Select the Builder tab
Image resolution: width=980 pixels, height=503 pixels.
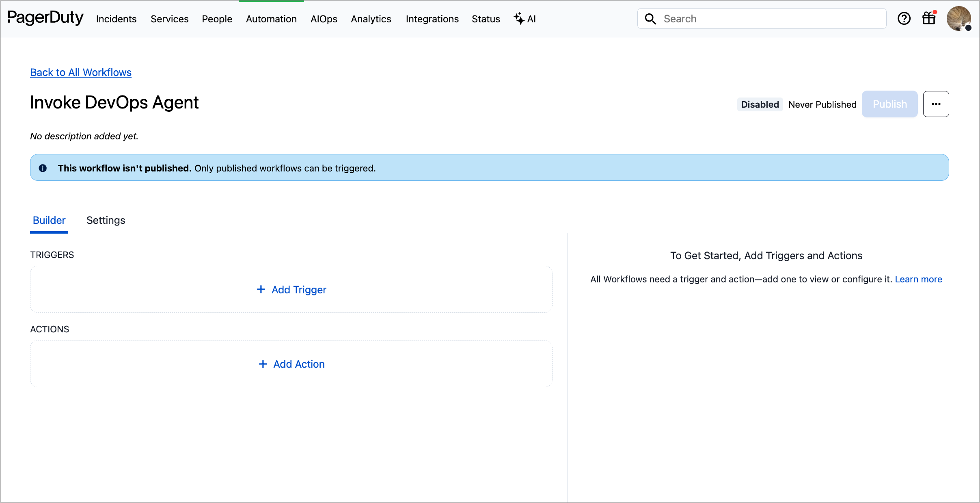[x=49, y=220]
